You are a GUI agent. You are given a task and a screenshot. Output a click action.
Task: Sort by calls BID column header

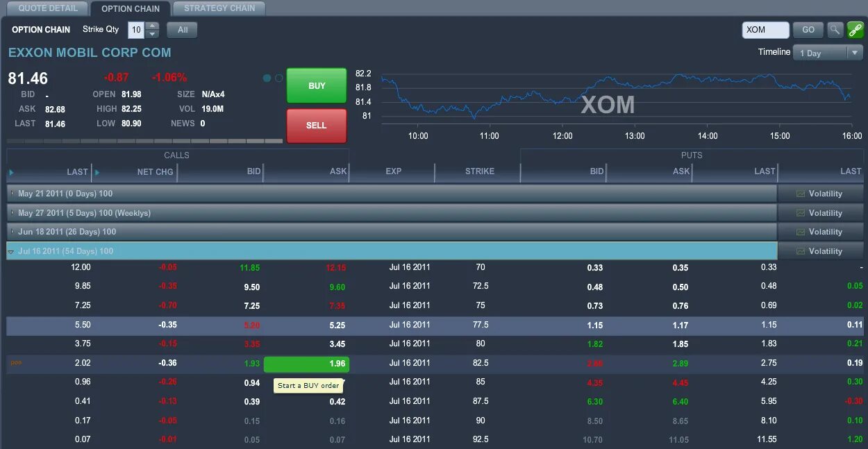[x=253, y=171]
